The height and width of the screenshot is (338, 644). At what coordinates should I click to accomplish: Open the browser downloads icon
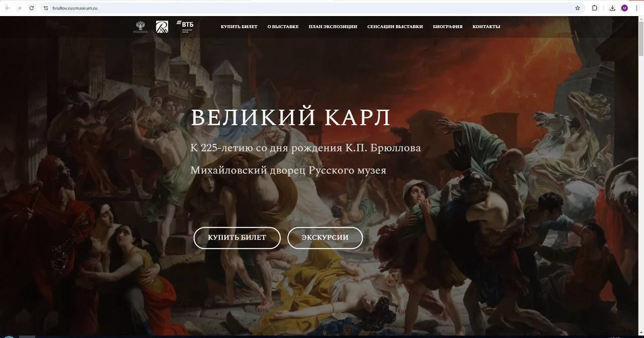612,8
